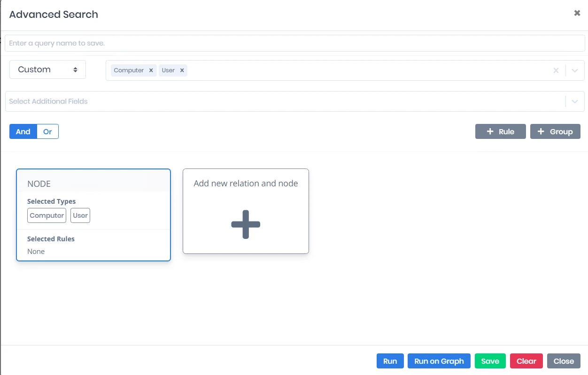Image resolution: width=588 pixels, height=375 pixels.
Task: Remove the User tag from type selector
Action: pos(182,70)
